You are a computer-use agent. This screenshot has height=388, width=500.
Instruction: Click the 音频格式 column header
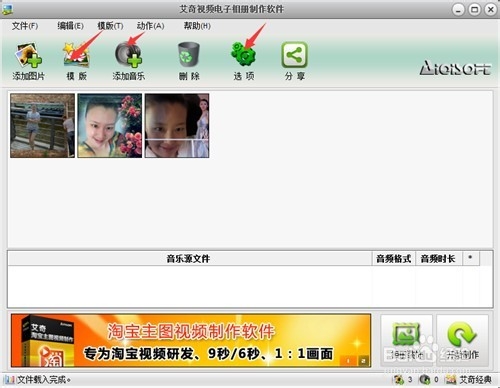point(394,259)
